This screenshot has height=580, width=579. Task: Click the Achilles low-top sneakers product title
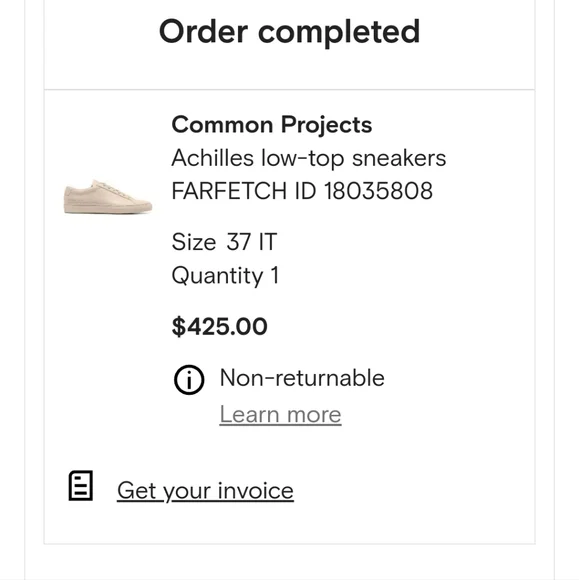309,158
